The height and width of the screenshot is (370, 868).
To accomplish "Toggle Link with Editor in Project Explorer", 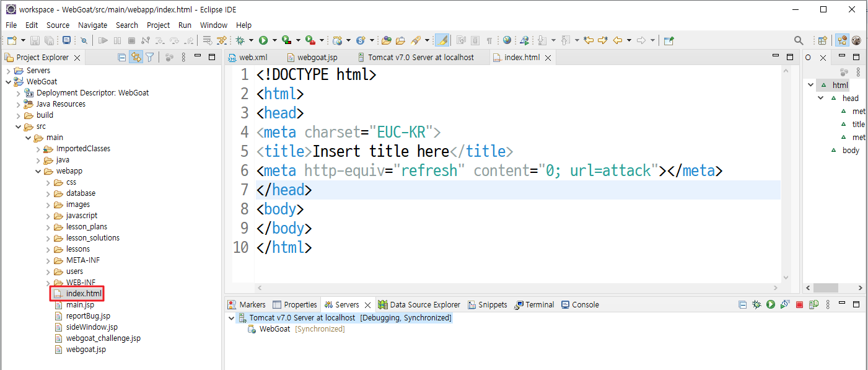I will tap(136, 57).
